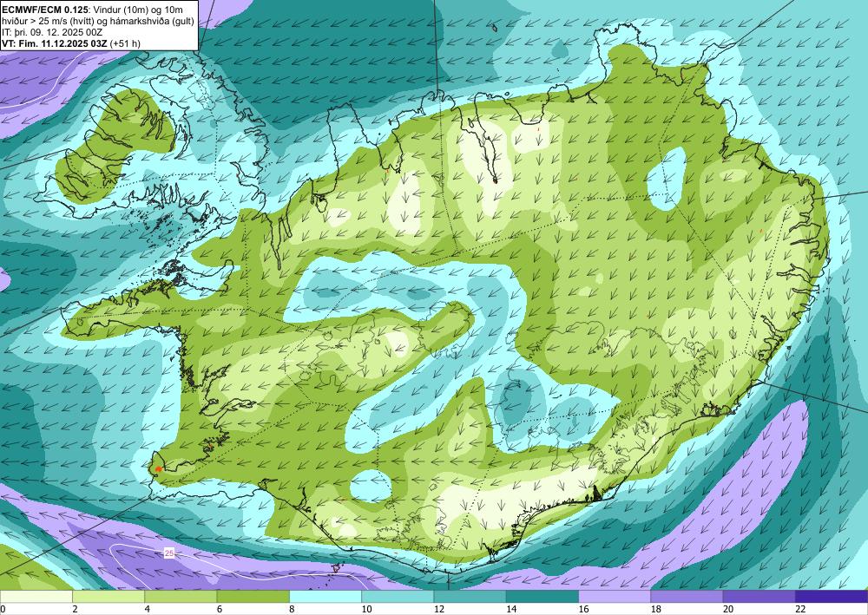Click the pale cyan 8–10 m/s legend swatch
Viewport: 868px width, 615px height.
[325, 597]
